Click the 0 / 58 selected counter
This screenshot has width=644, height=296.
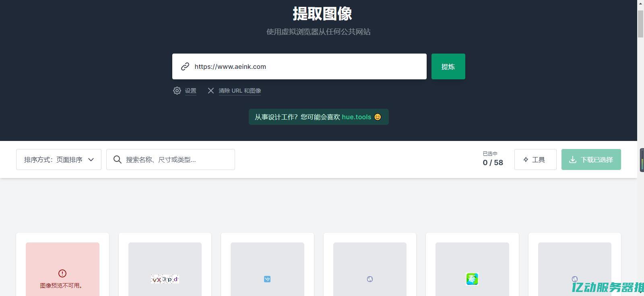pyautogui.click(x=493, y=163)
